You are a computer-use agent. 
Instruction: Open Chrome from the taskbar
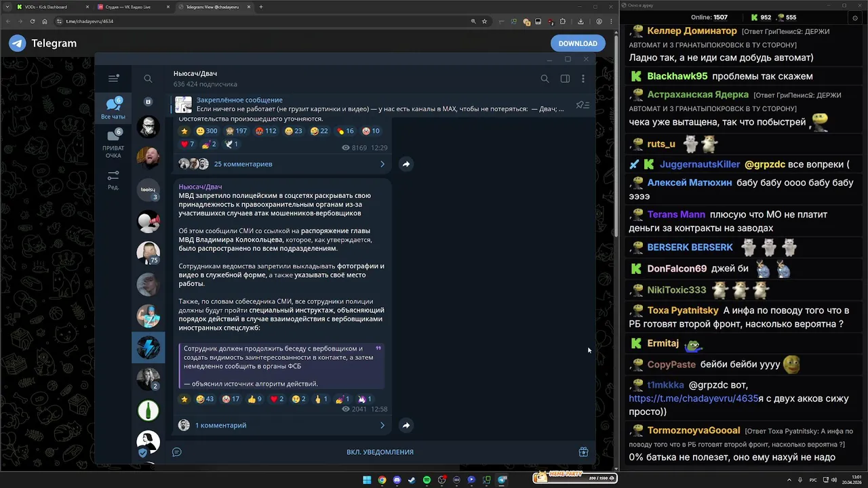pyautogui.click(x=382, y=480)
